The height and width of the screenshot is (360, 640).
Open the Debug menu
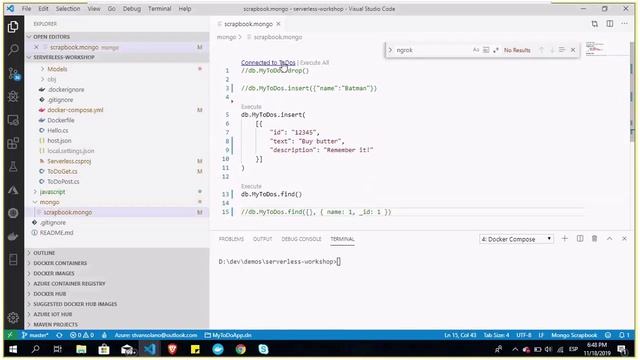131,9
